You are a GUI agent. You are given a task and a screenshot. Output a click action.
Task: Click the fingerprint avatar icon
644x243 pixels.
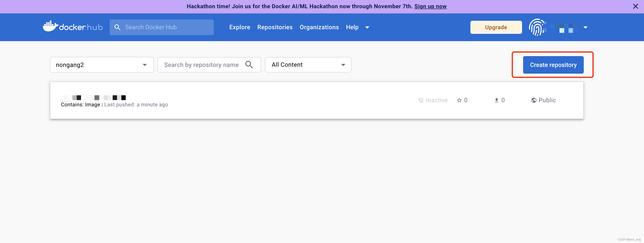pyautogui.click(x=537, y=27)
